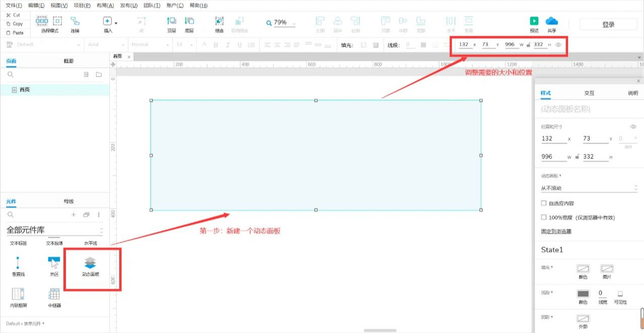Bring shape to 顶层 front

click(172, 23)
